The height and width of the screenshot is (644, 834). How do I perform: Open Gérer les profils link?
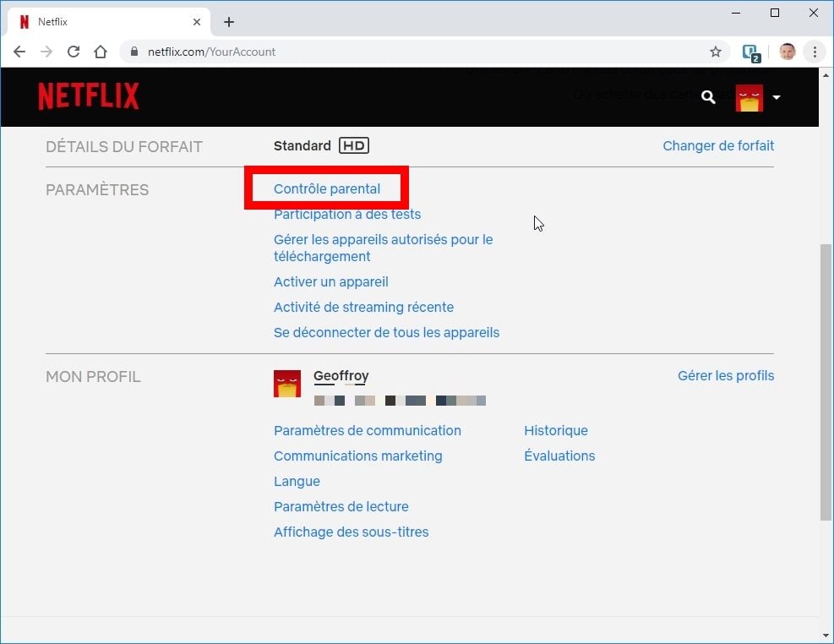point(726,375)
